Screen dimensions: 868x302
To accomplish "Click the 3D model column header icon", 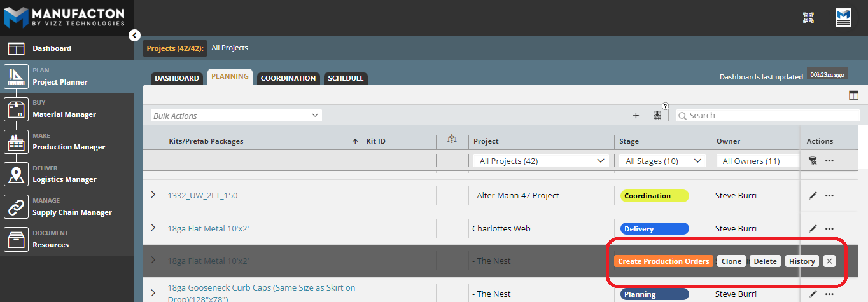I will pos(452,141).
